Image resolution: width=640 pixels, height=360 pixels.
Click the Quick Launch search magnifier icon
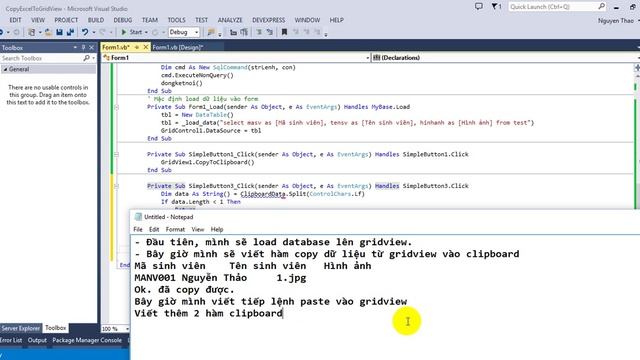click(x=601, y=7)
